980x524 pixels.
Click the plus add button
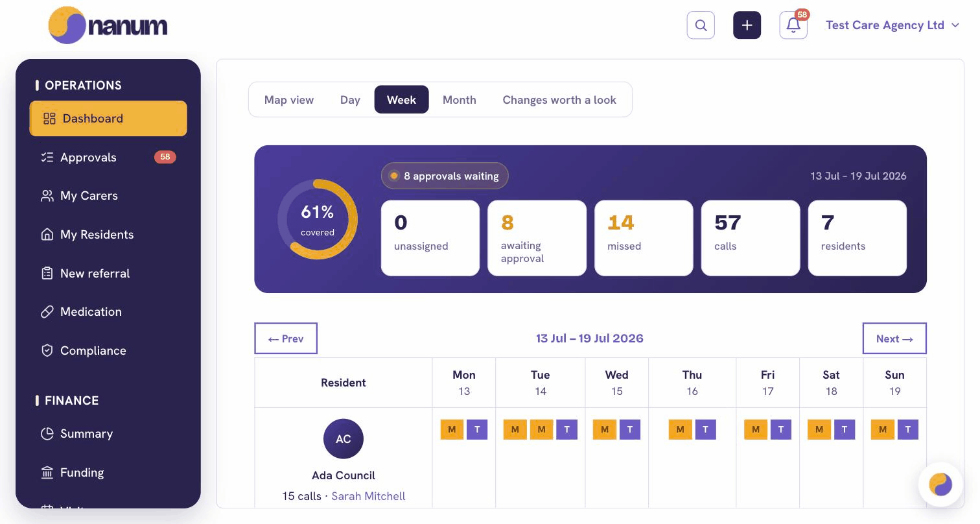[x=747, y=25]
